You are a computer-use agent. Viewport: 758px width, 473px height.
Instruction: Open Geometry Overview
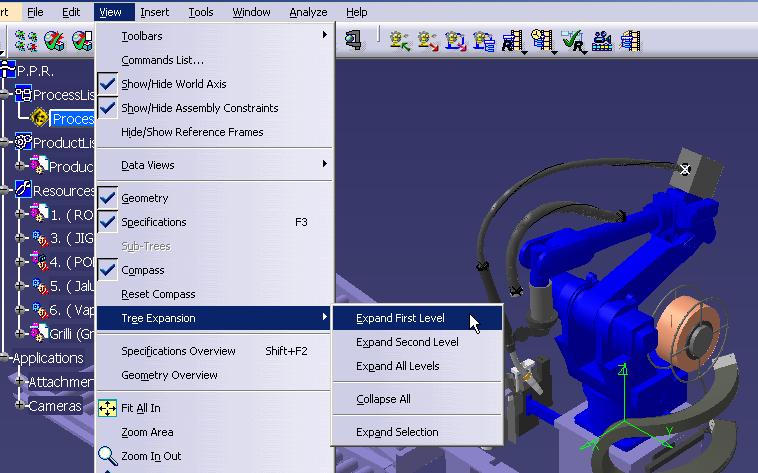pos(214,375)
